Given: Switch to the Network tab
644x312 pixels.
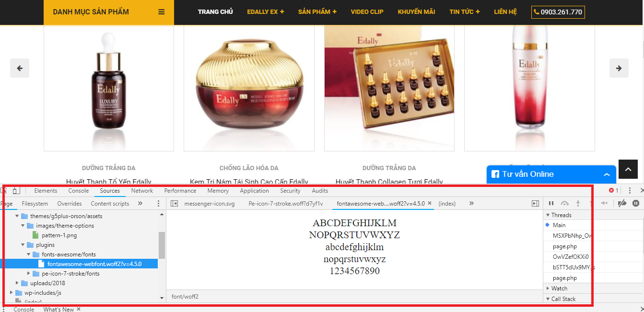Looking at the screenshot, I should pyautogui.click(x=142, y=191).
